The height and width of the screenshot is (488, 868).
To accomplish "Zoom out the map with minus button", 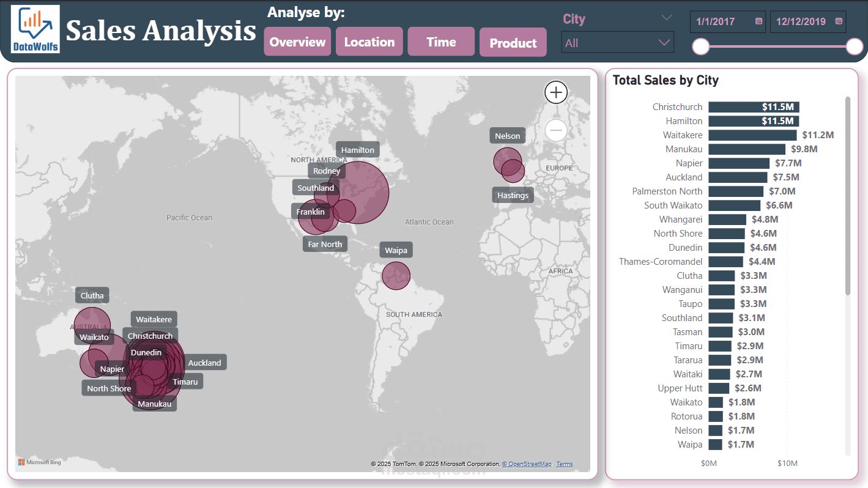I will [556, 130].
